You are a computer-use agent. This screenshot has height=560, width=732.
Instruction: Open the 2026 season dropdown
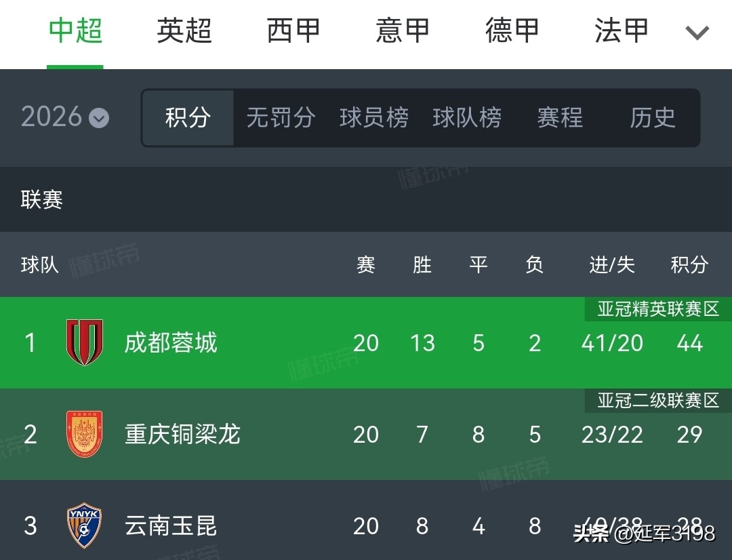click(x=65, y=117)
